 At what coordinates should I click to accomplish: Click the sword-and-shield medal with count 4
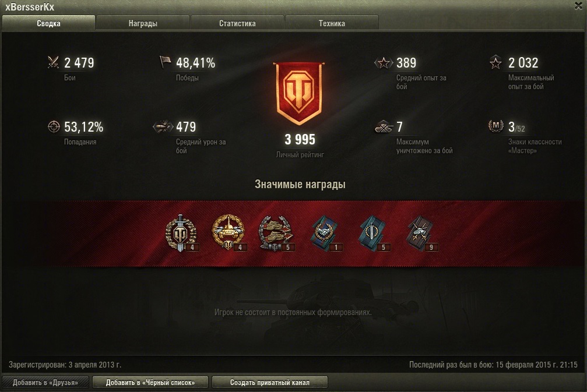coord(181,232)
